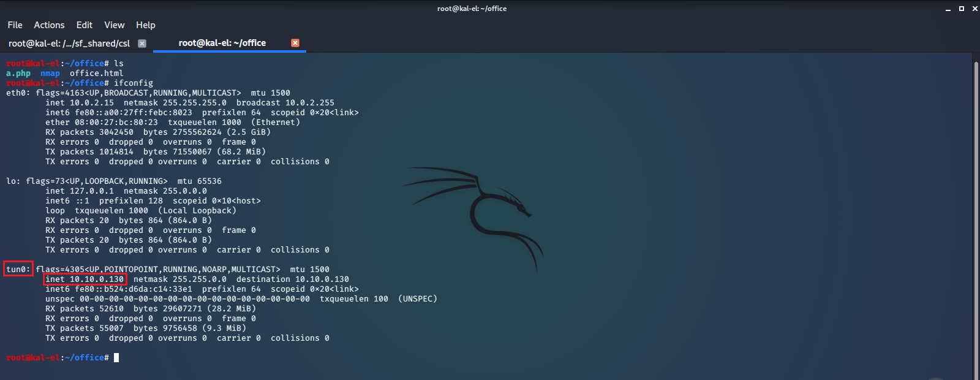980x380 pixels.
Task: Click the TX packets 1014814 line
Action: click(x=156, y=152)
